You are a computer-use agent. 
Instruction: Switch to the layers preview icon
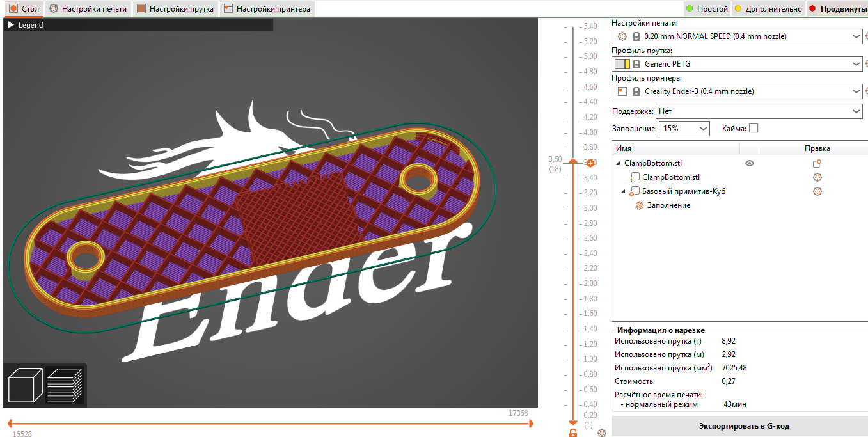point(65,385)
